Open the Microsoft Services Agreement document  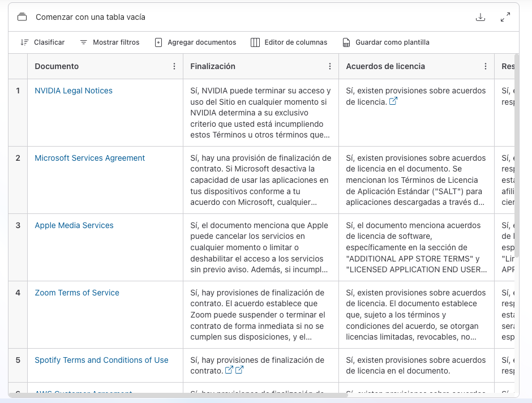tap(90, 158)
